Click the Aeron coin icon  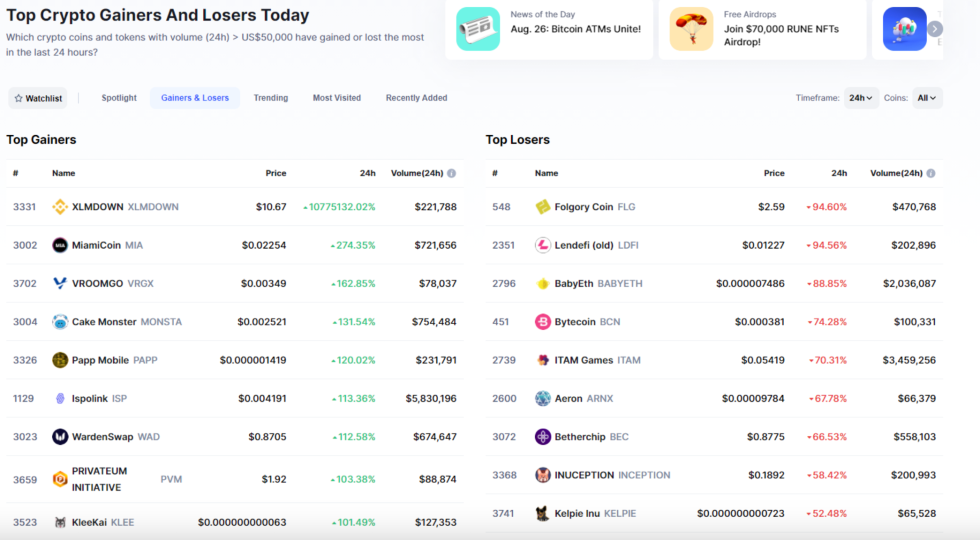pos(543,398)
